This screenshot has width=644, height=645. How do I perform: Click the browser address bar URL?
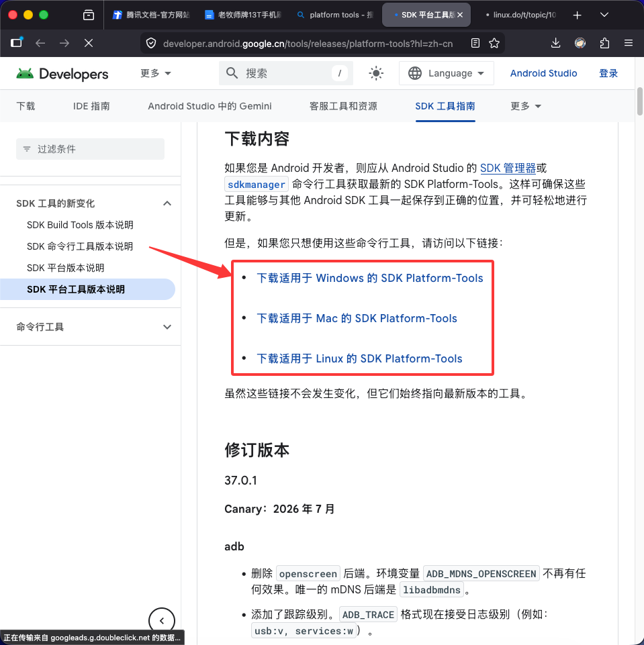(x=308, y=43)
